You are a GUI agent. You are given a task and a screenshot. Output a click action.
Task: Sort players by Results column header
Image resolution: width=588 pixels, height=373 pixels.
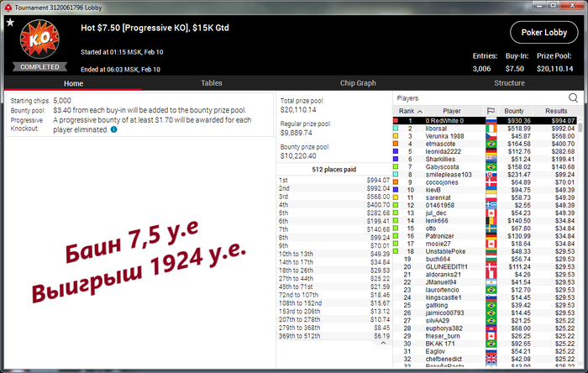(556, 111)
